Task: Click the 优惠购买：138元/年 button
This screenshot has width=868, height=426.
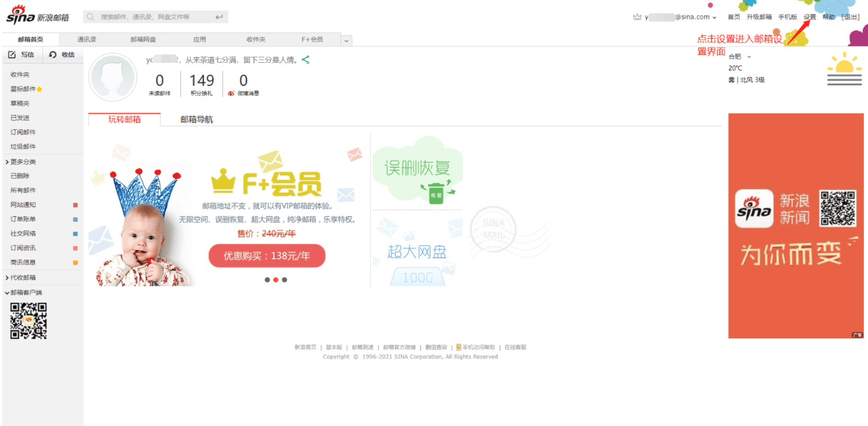Action: [x=267, y=256]
